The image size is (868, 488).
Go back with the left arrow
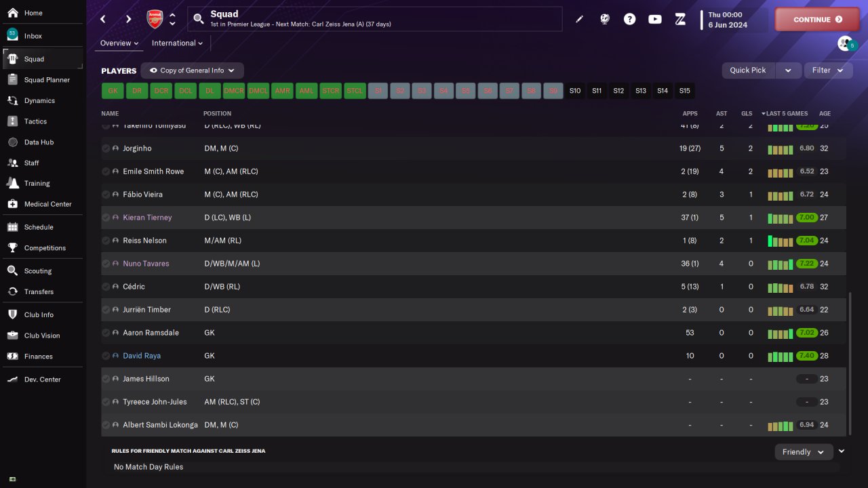tap(103, 19)
